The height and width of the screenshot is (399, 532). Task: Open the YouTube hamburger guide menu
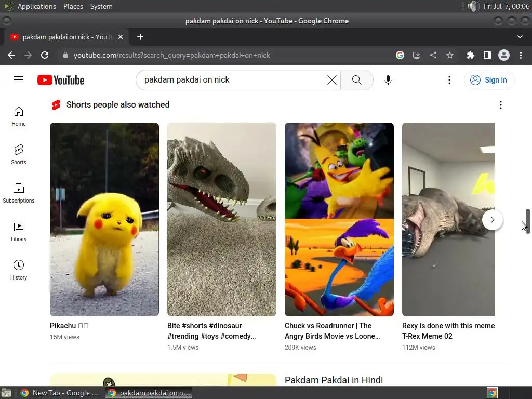point(19,79)
